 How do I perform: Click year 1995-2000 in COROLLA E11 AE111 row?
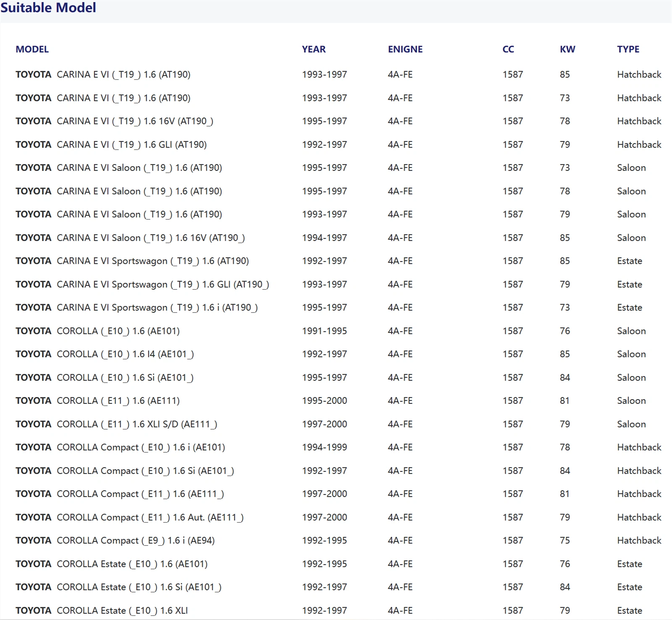click(x=325, y=401)
